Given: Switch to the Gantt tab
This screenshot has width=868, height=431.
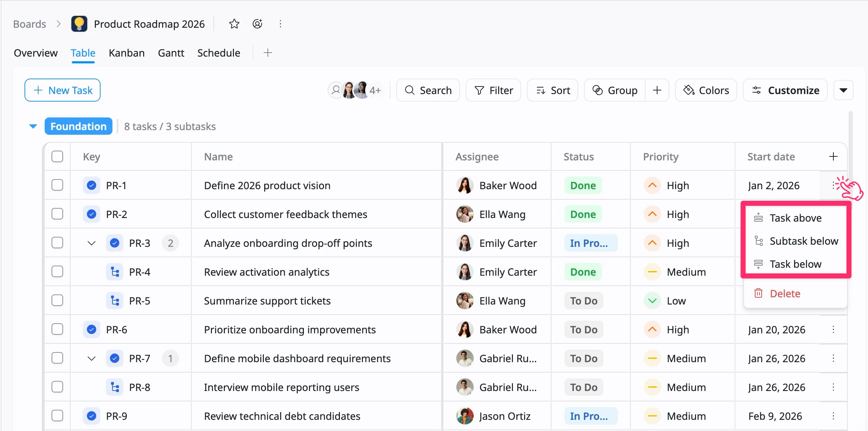Looking at the screenshot, I should (171, 53).
